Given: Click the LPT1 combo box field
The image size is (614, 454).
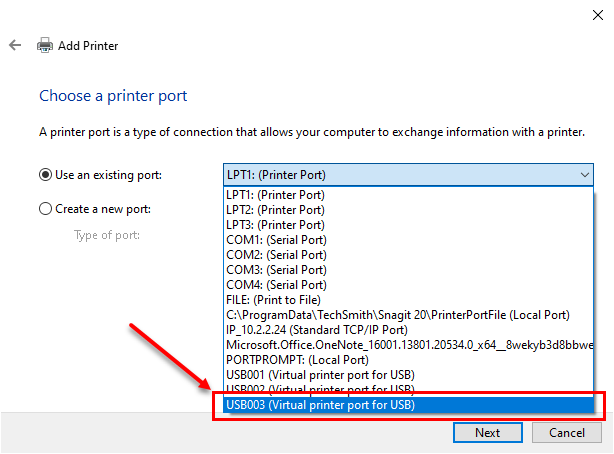Looking at the screenshot, I should 408,175.
